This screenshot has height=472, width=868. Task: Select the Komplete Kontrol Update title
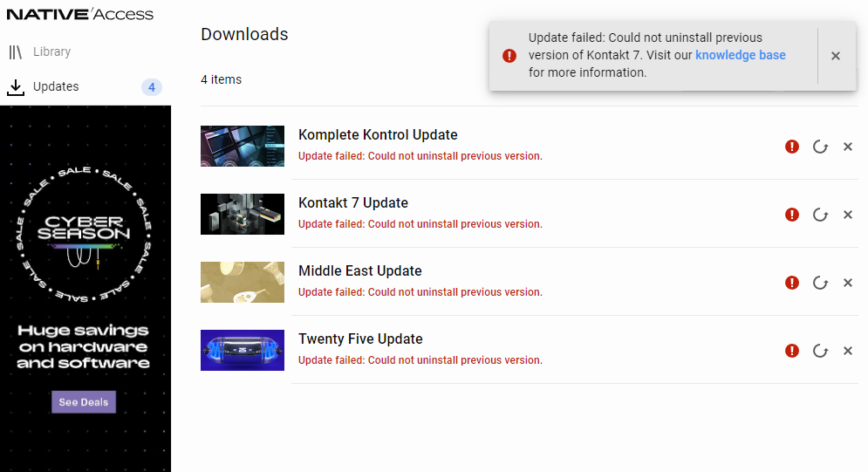[378, 135]
